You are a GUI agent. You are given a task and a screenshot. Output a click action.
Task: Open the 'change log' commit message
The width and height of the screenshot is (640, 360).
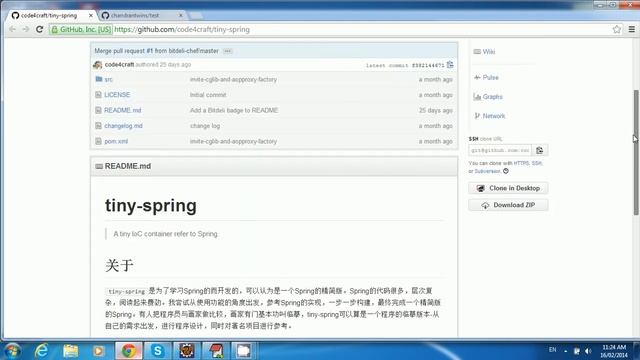click(x=205, y=126)
